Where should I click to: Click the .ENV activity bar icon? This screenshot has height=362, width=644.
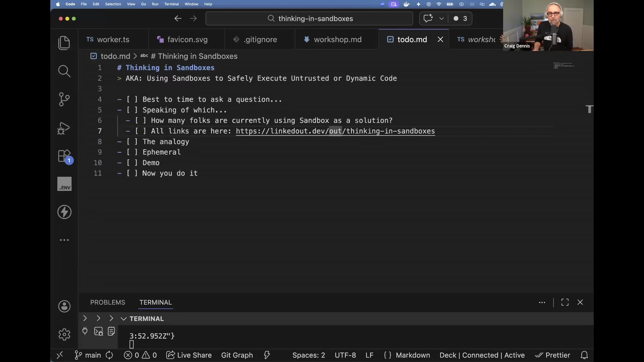point(64,184)
